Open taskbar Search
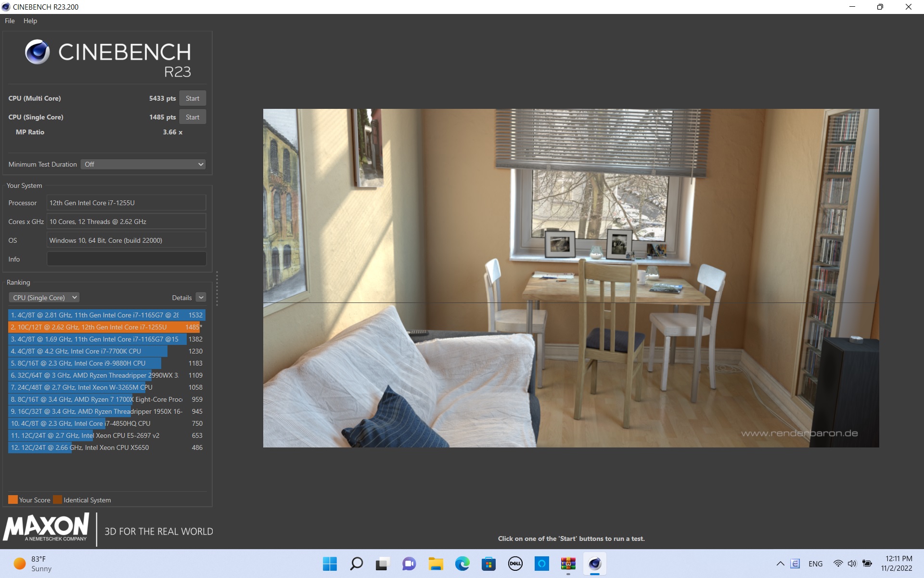924x578 pixels. [356, 564]
